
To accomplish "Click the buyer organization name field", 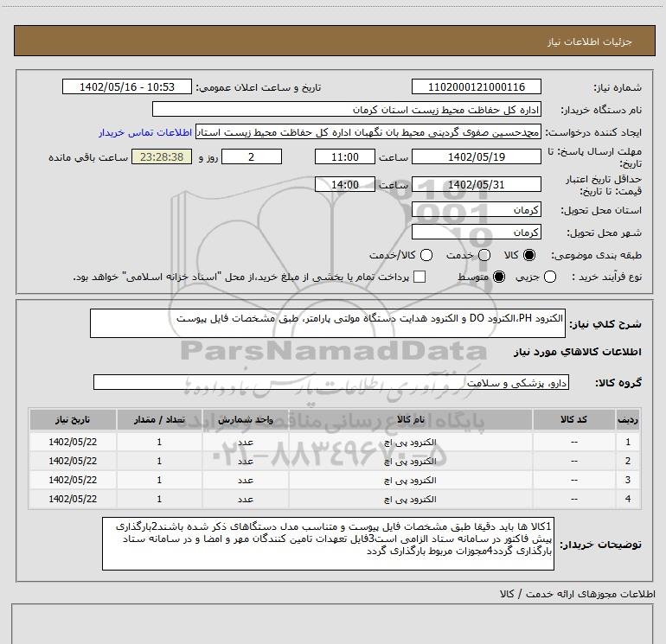I will [x=347, y=110].
